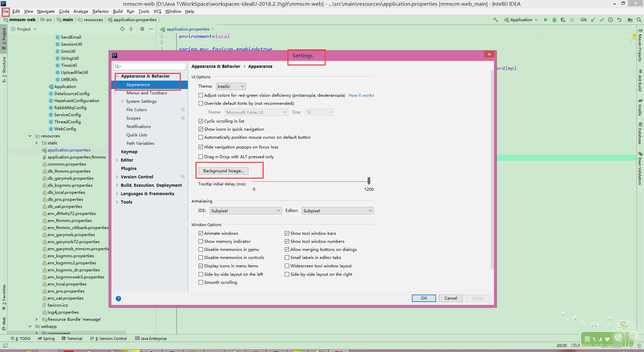Viewport: 644px width, 352px height.
Task: Open the Database side panel
Action: [640, 133]
